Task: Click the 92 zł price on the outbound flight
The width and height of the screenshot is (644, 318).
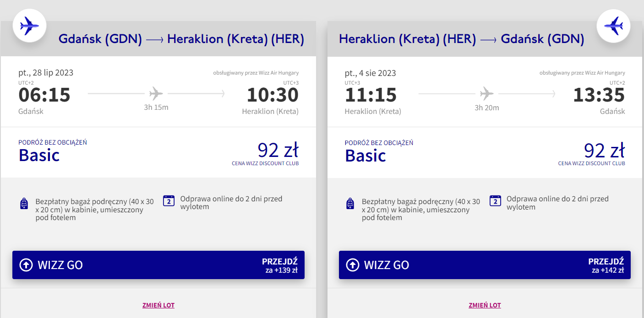Action: (x=278, y=150)
